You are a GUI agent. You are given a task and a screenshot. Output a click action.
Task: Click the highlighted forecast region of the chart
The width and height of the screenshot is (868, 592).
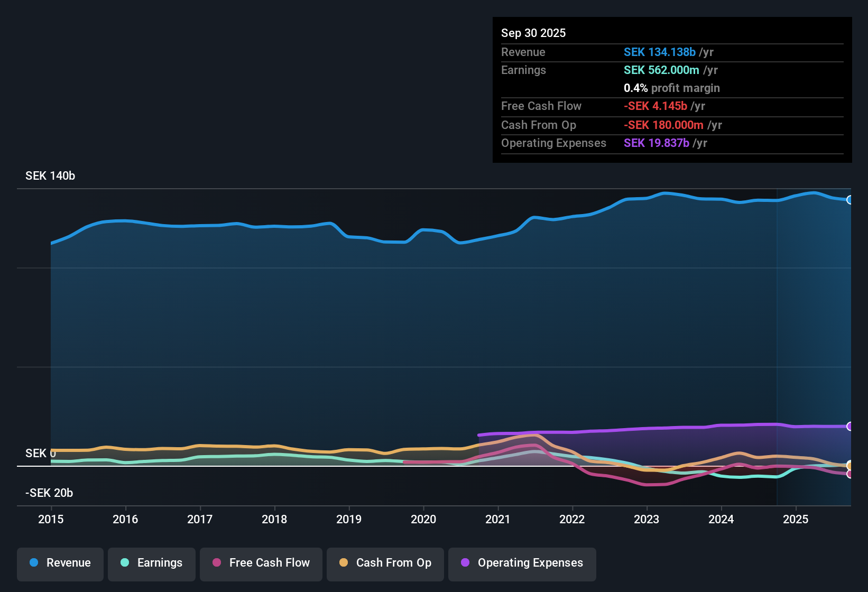click(x=814, y=317)
